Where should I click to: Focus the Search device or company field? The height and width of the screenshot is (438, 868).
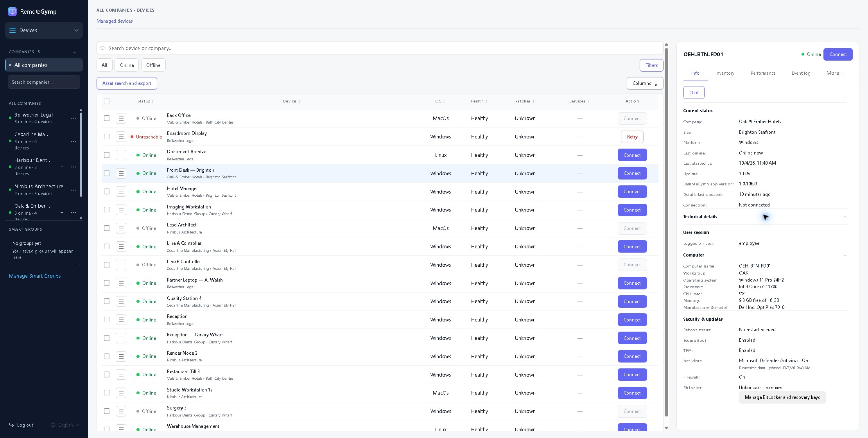click(x=380, y=48)
